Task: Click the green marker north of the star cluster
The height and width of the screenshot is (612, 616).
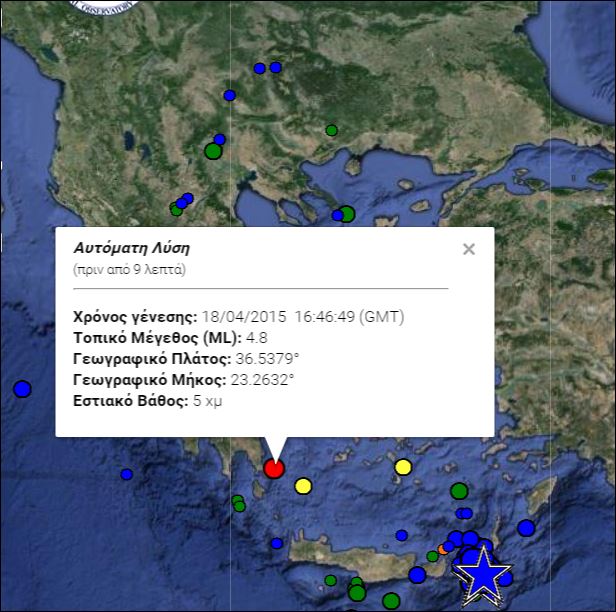Action: 459,491
